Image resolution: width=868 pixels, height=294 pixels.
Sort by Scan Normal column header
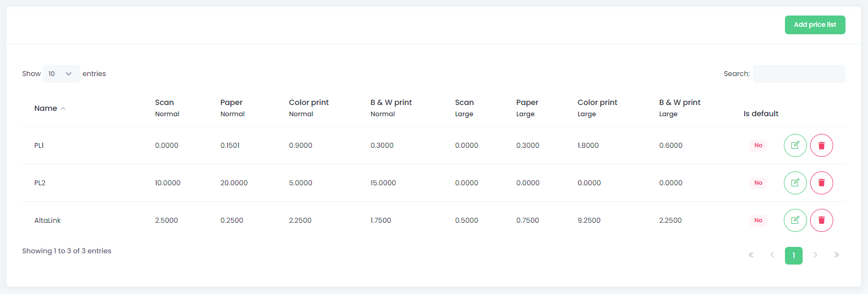[x=167, y=108]
